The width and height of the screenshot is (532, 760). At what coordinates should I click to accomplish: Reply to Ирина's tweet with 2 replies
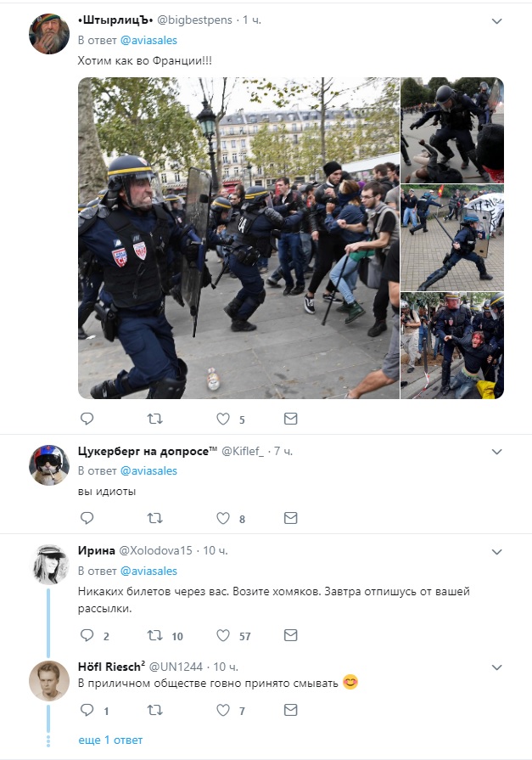click(87, 635)
